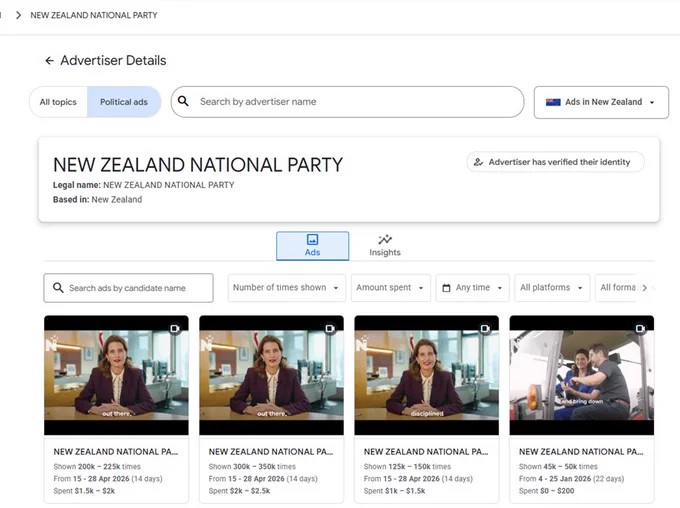Viewport: 680px width, 508px height.
Task: Click the 'Spent $1.5k – $2k' text
Action: tap(84, 491)
